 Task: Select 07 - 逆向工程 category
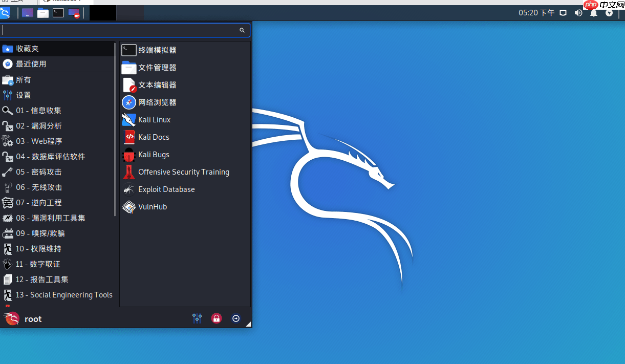(57, 203)
